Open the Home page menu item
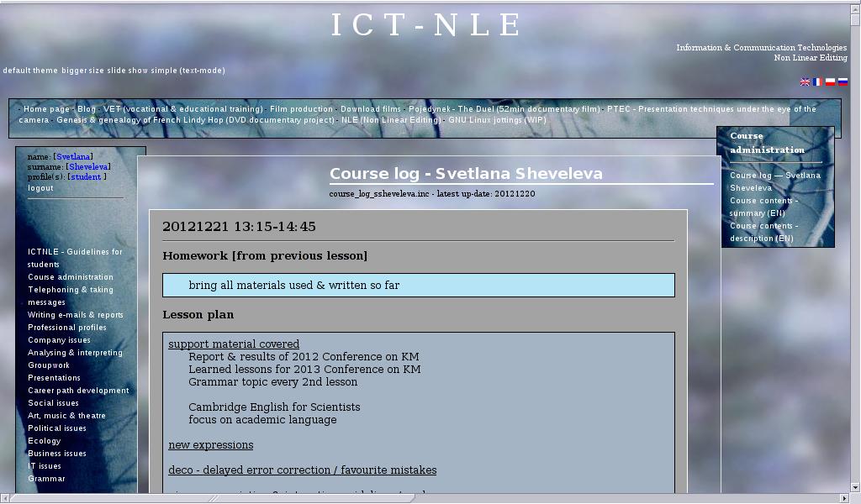Viewport: 861px width, 504px height. 46,109
